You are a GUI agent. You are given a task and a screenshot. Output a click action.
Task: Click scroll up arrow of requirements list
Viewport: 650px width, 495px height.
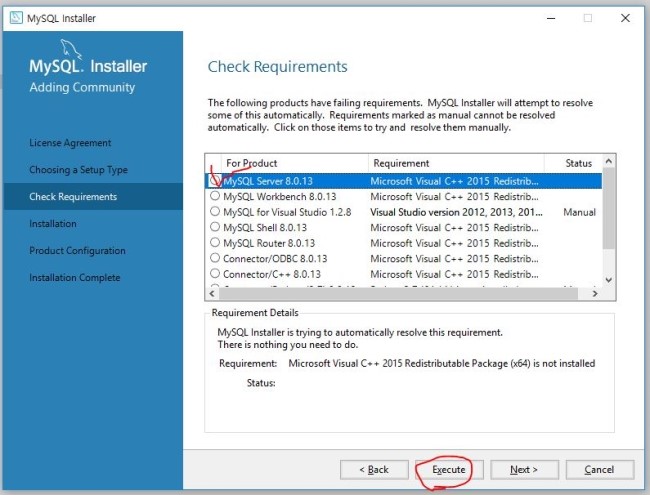tap(609, 161)
